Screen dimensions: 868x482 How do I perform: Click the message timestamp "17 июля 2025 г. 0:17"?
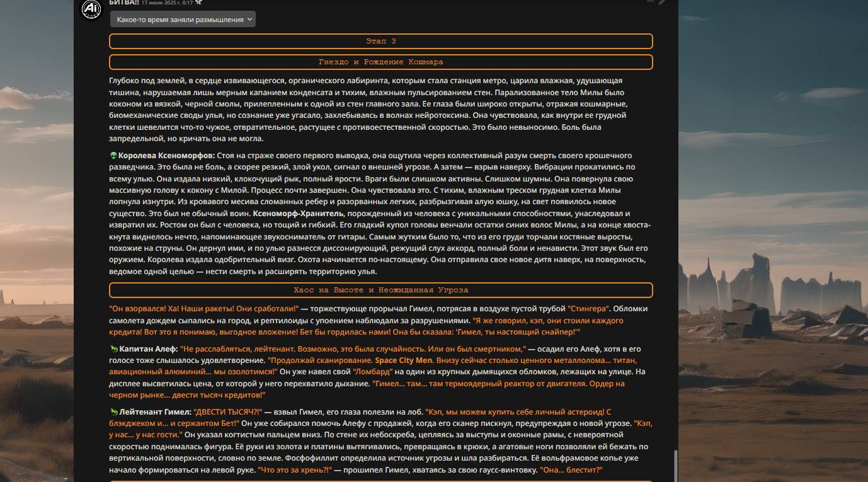tap(167, 3)
